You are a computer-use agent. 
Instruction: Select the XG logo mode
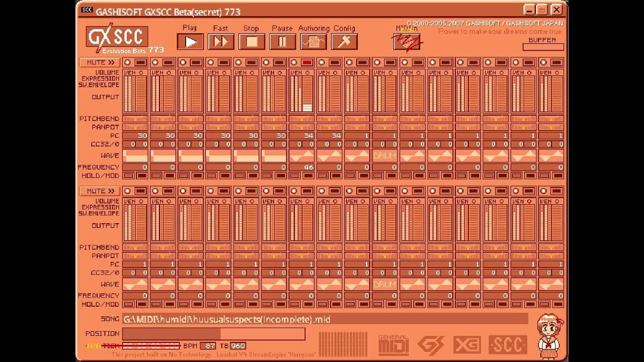pos(466,345)
